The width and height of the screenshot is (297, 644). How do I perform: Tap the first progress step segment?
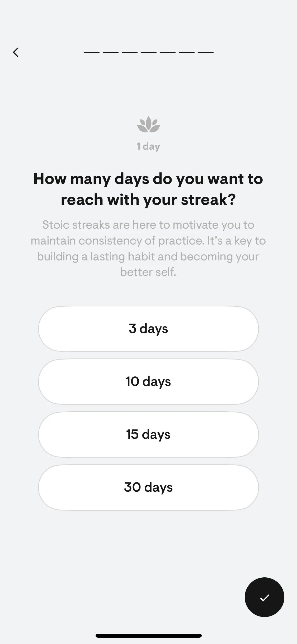pos(92,52)
